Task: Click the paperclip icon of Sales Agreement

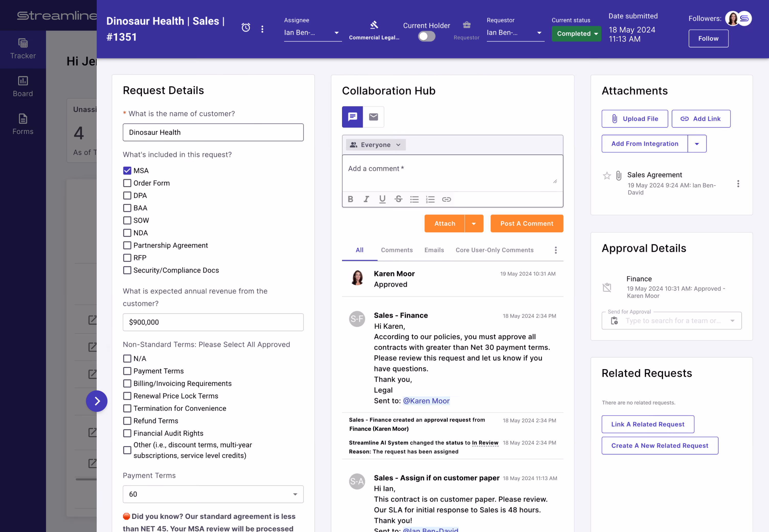Action: point(619,176)
